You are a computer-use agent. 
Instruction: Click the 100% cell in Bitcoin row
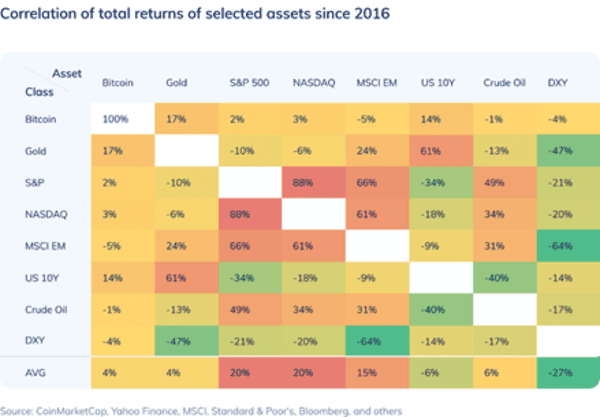pos(118,120)
